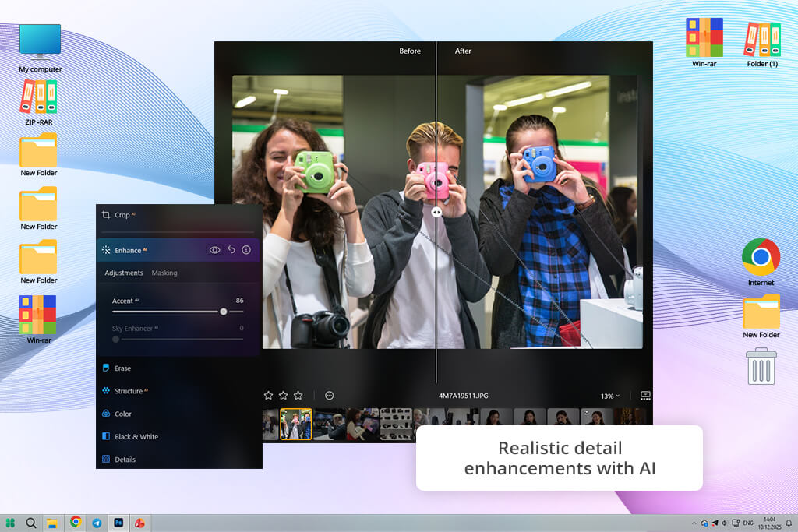
Task: Switch to the Adjustments tab
Action: (124, 273)
